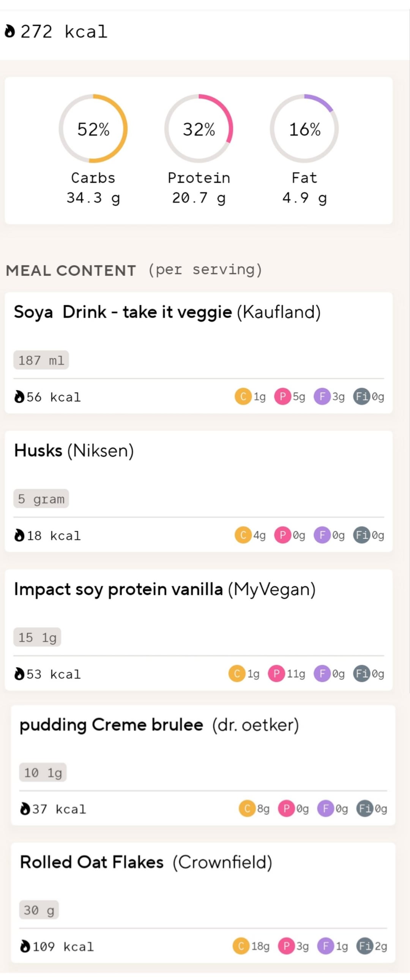The width and height of the screenshot is (410, 980).
Task: Tap the Carbs 52% progress ring
Action: pos(93,129)
